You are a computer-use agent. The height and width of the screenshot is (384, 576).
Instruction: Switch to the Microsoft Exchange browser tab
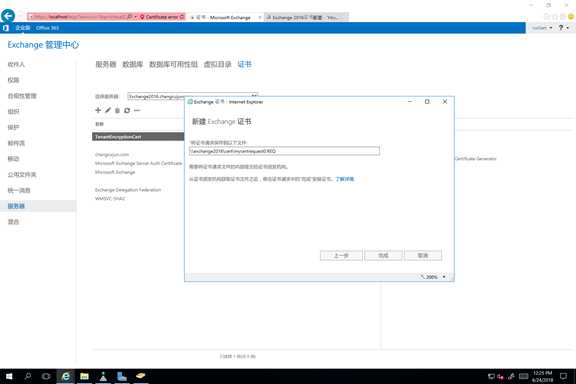[225, 17]
